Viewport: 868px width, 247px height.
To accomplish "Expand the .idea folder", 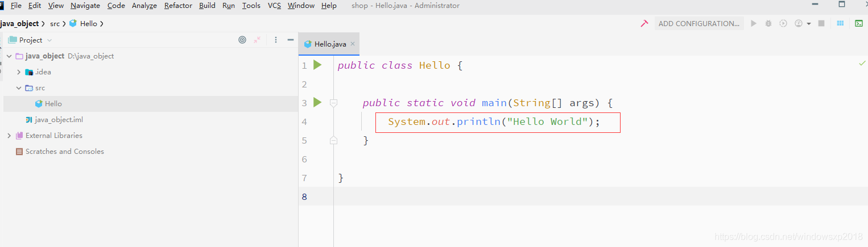I will [18, 72].
